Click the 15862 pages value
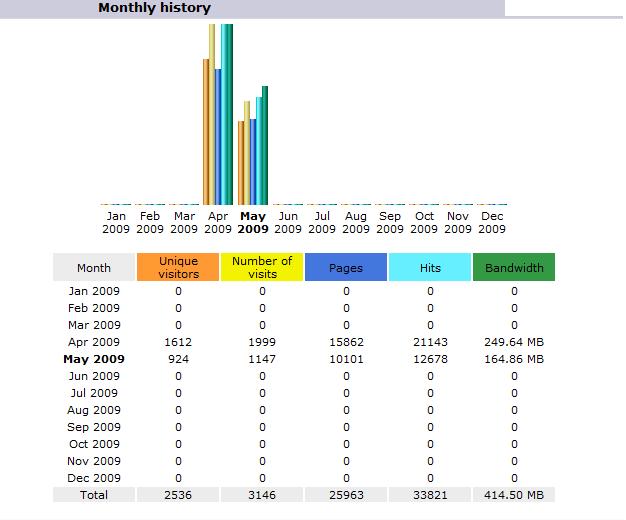This screenshot has height=520, width=626. [x=346, y=342]
